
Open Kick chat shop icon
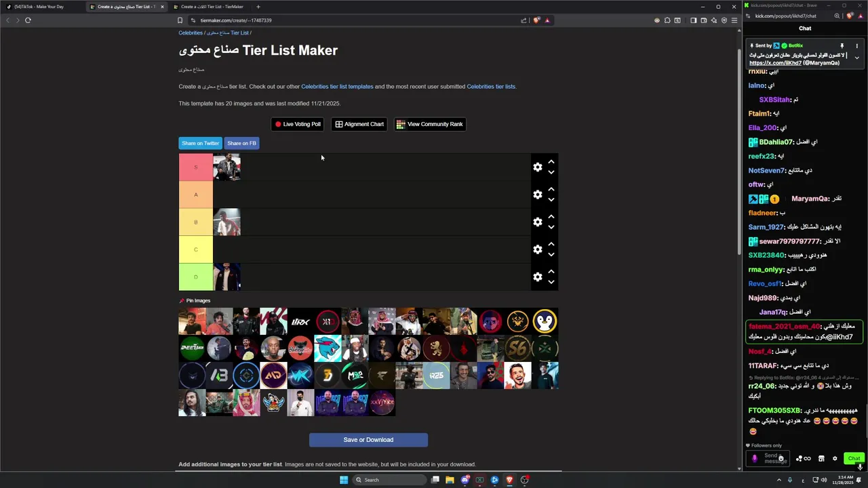point(821,459)
